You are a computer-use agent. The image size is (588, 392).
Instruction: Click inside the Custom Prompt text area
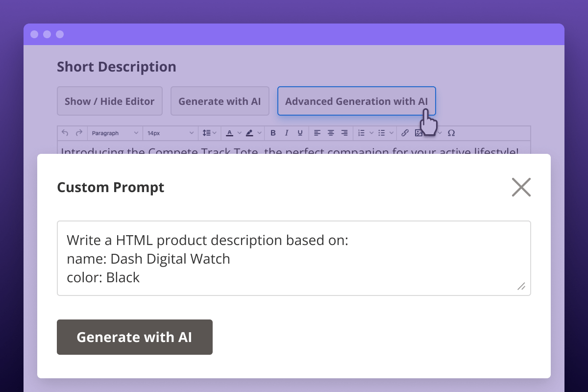(294, 258)
